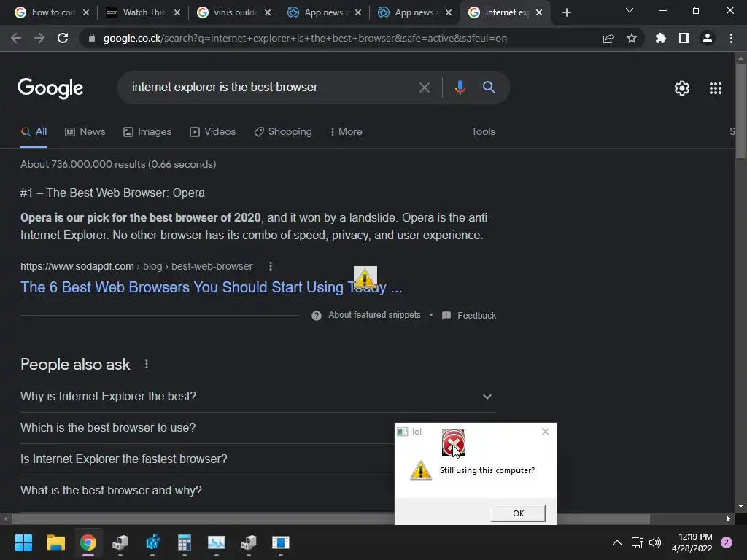The height and width of the screenshot is (560, 747).
Task: Click the results count text
Action: point(118,164)
